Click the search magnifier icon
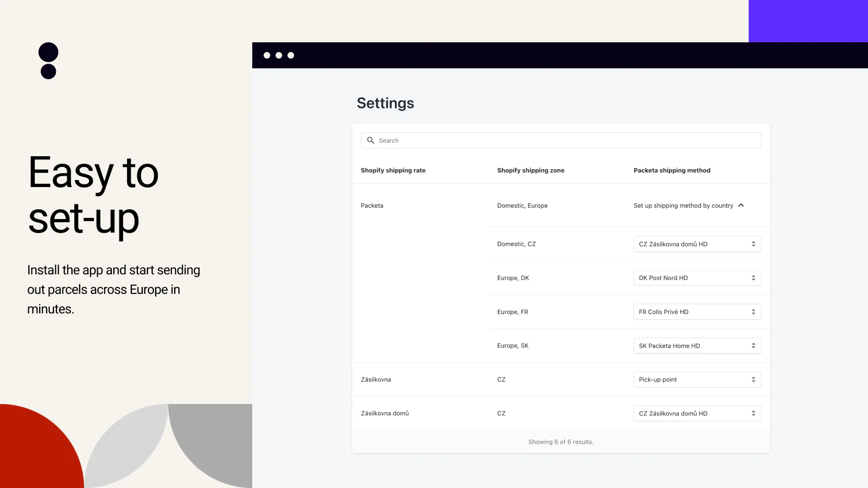This screenshot has width=868, height=488. tap(371, 140)
